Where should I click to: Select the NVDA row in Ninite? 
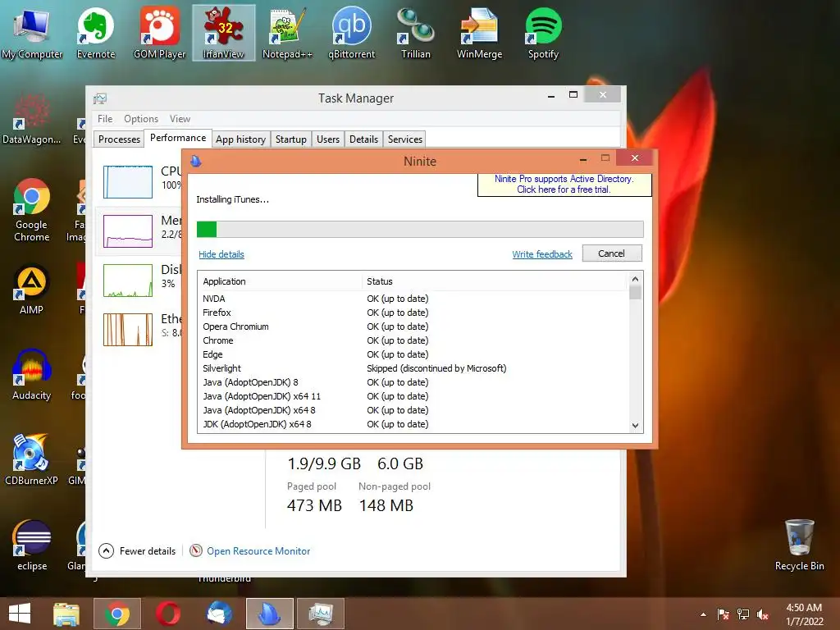tap(413, 299)
